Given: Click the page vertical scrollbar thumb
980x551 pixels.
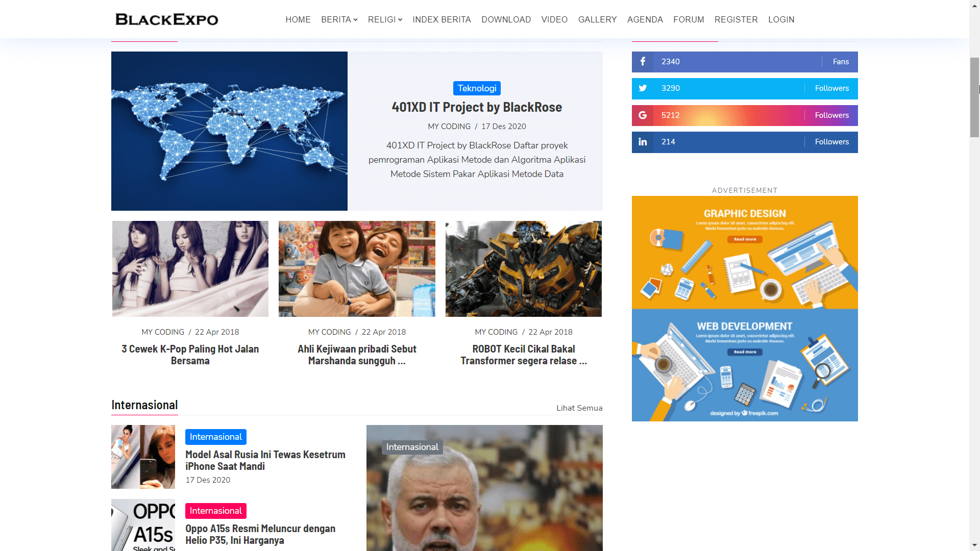Looking at the screenshot, I should (x=974, y=97).
